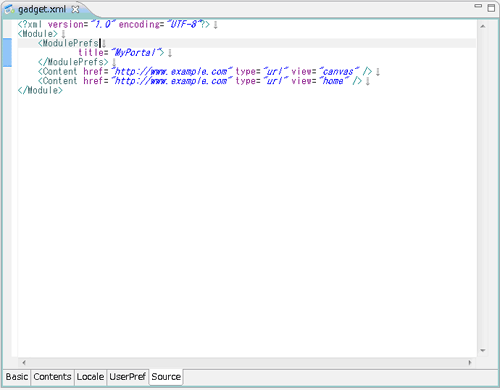Click the gadget.xml file icon in tab
The image size is (500, 390).
pos(9,9)
